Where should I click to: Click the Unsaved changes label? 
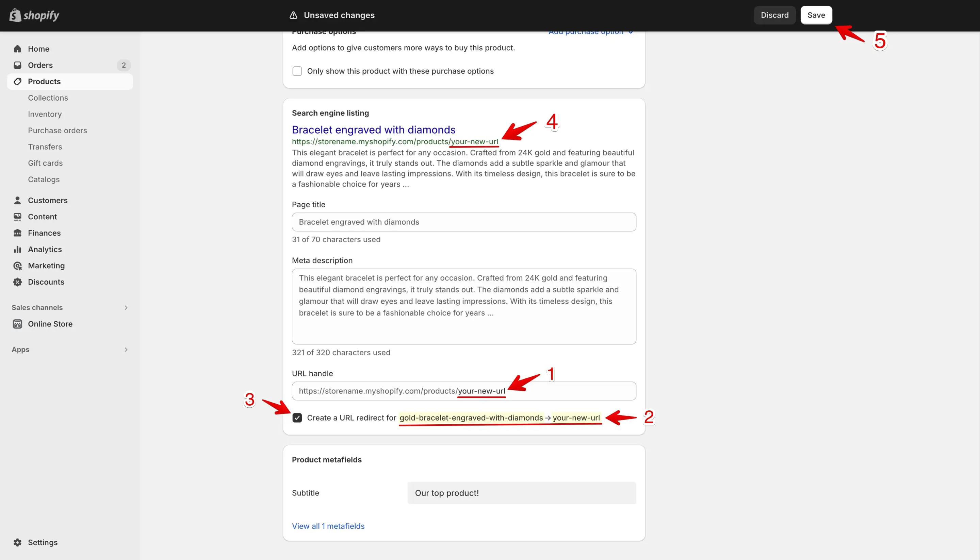pyautogui.click(x=339, y=15)
